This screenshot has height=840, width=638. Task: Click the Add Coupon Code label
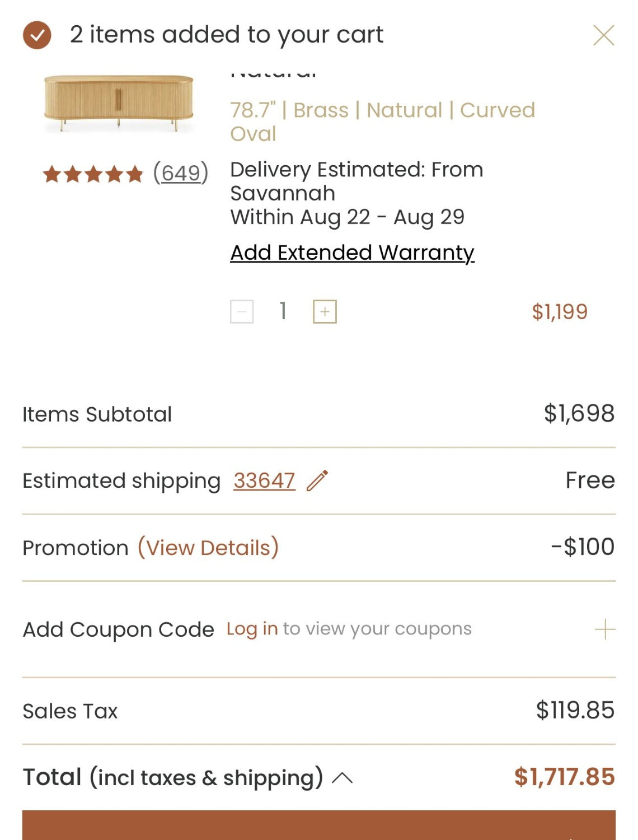[x=119, y=629]
